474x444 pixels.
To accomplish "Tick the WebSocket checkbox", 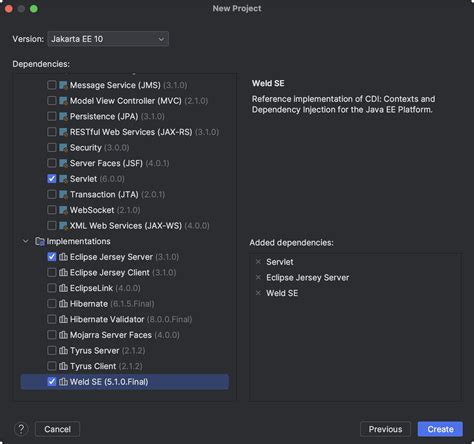I will 52,210.
